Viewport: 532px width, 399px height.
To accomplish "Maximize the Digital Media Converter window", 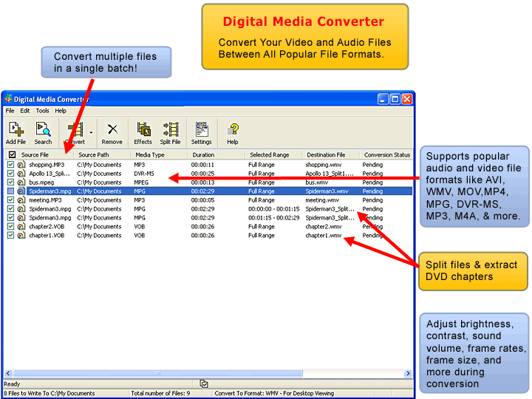I will (x=395, y=99).
